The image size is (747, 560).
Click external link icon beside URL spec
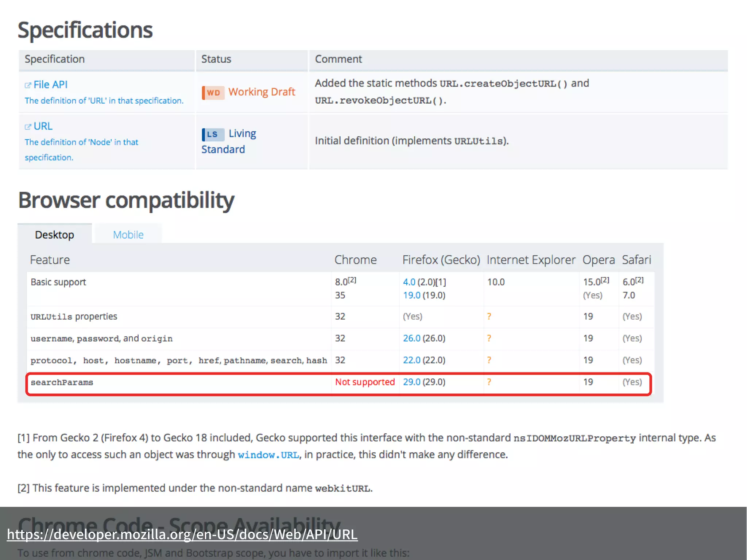coord(28,127)
